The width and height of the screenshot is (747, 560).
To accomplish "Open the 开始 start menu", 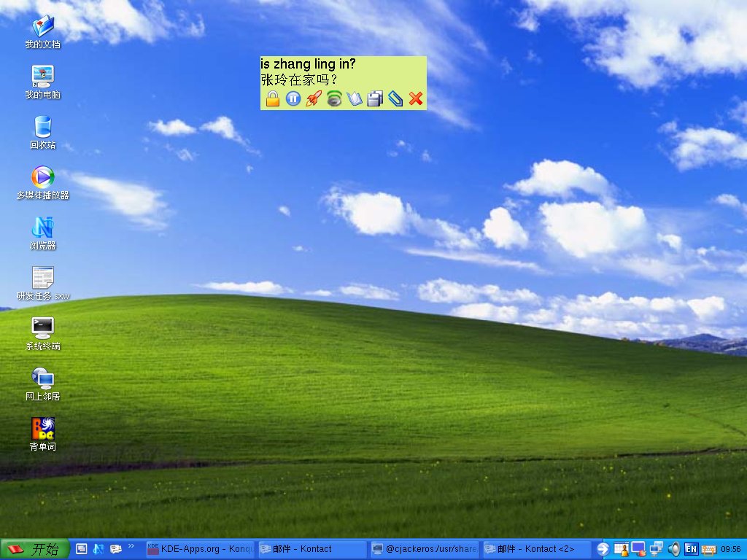I will coord(34,550).
